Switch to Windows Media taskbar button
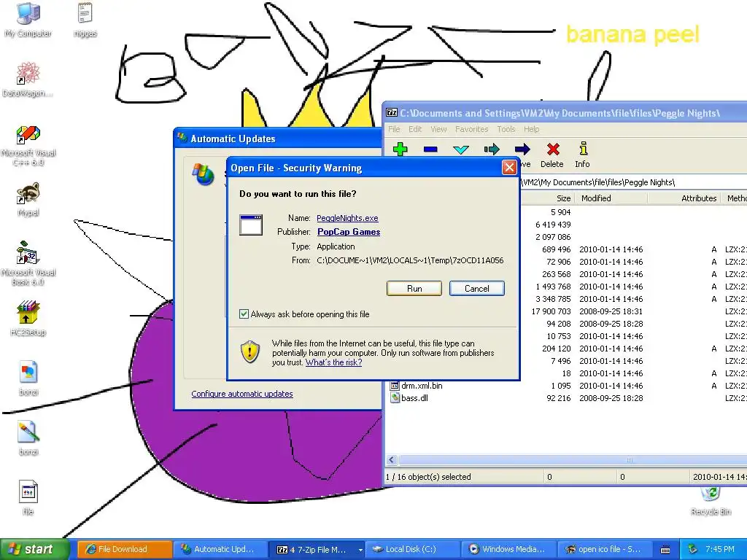This screenshot has width=747, height=560. point(508,550)
